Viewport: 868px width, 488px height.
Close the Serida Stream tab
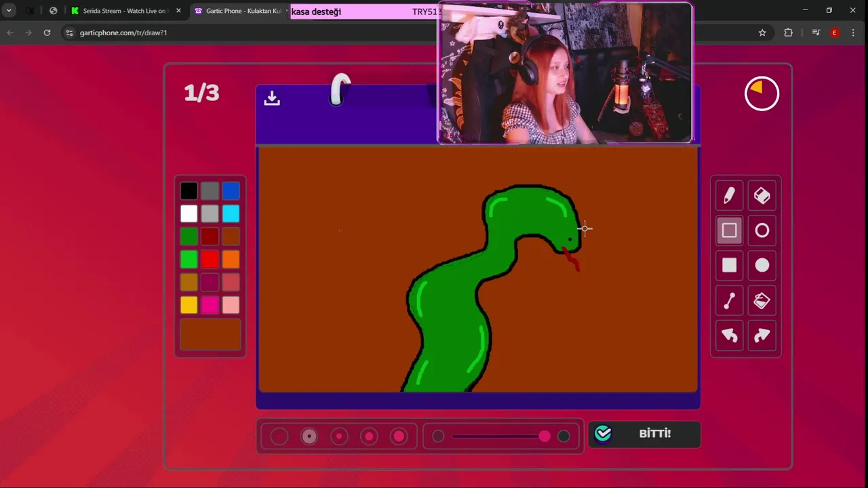[x=178, y=11]
